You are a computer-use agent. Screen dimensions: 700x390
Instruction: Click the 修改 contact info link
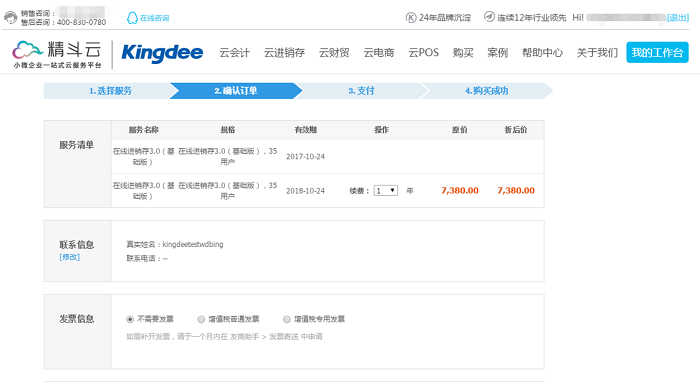70,257
